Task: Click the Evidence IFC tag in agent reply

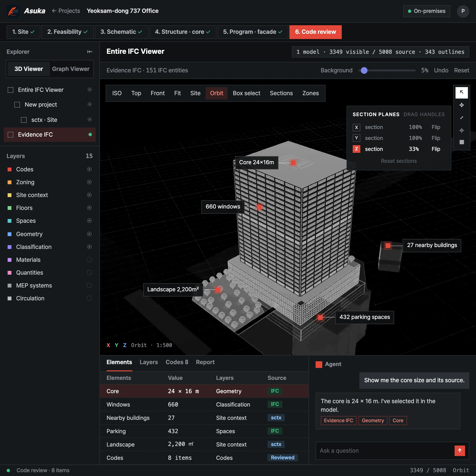Action: click(338, 421)
